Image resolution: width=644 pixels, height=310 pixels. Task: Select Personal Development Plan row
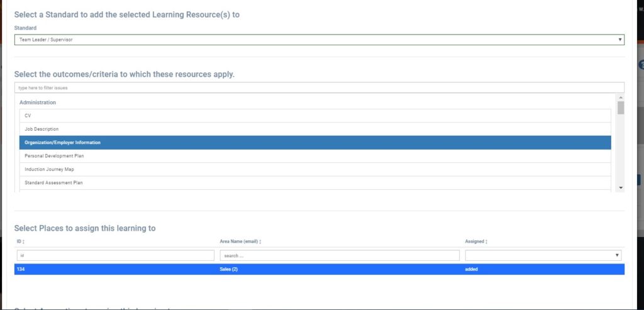[x=315, y=156]
